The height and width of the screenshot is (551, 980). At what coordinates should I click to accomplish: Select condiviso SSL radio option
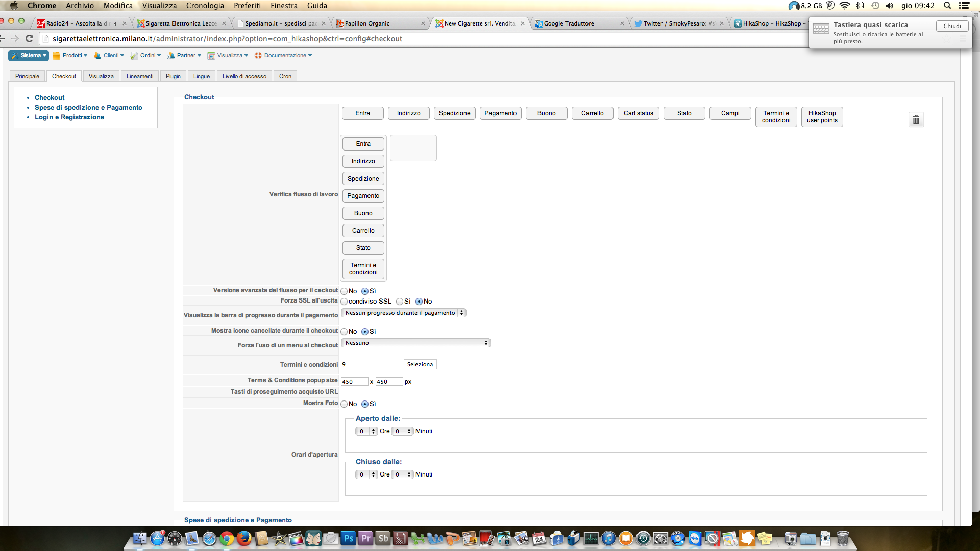[x=345, y=302]
